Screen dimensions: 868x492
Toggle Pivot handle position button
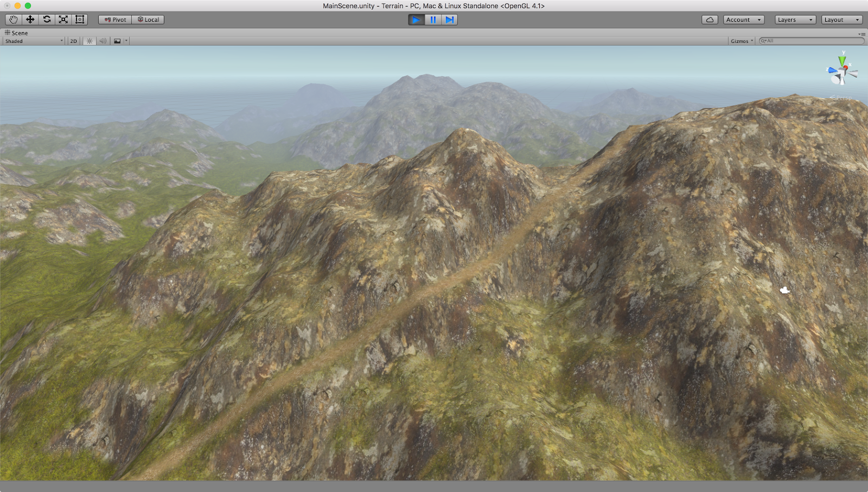click(115, 20)
